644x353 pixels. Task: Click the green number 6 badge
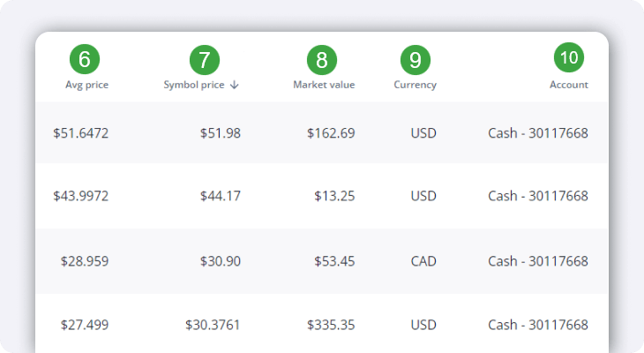click(x=85, y=60)
